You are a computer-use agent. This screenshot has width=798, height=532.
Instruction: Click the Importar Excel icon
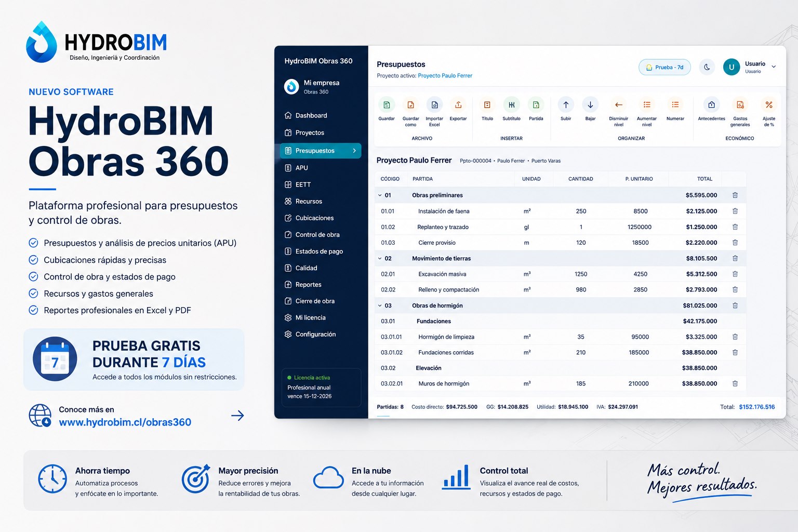(434, 105)
